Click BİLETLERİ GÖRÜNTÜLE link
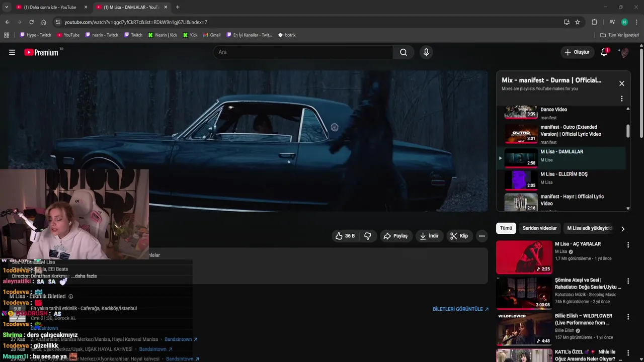This screenshot has height=362, width=644. (460, 309)
